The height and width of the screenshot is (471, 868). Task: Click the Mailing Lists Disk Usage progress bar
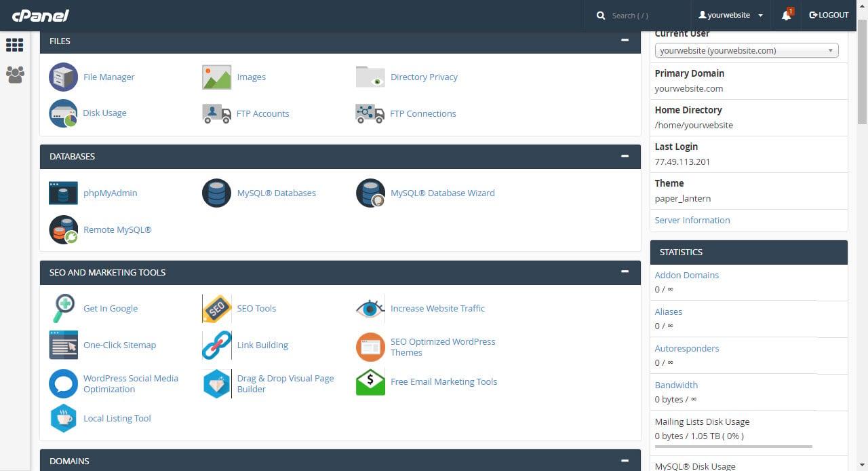(x=731, y=447)
